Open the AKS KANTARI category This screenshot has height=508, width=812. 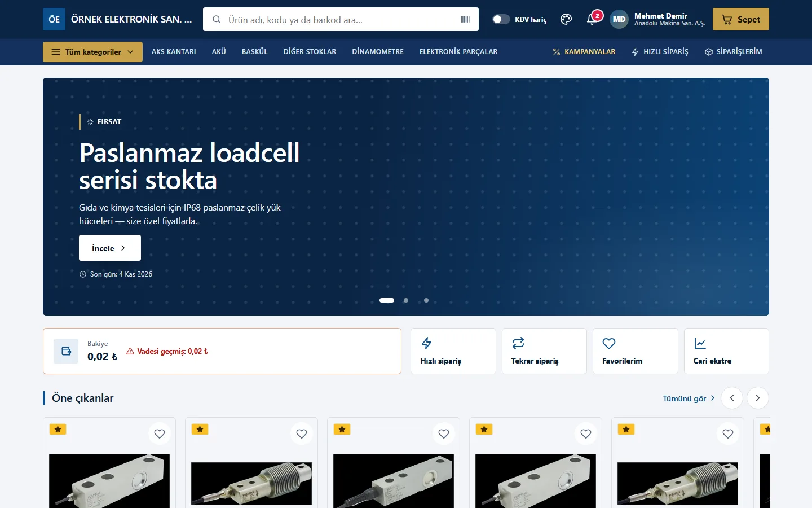click(174, 52)
